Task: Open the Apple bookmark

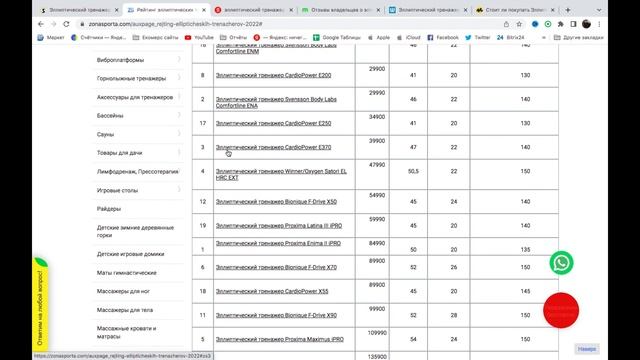Action: tap(379, 38)
